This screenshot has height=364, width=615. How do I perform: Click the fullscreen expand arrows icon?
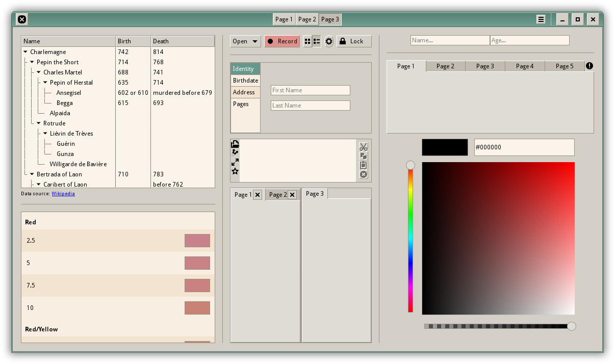pyautogui.click(x=235, y=162)
